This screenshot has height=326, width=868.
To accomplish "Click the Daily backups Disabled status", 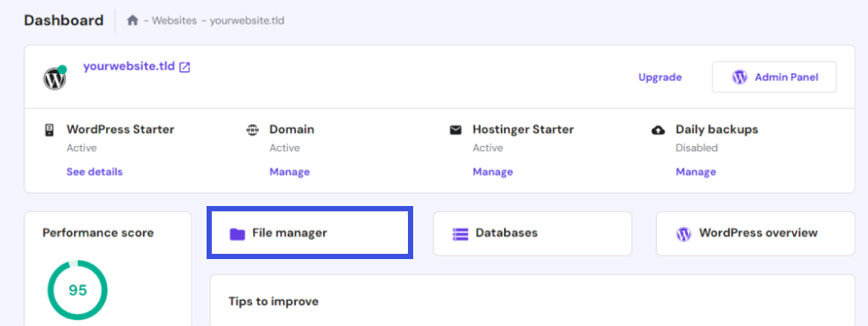I will click(696, 148).
